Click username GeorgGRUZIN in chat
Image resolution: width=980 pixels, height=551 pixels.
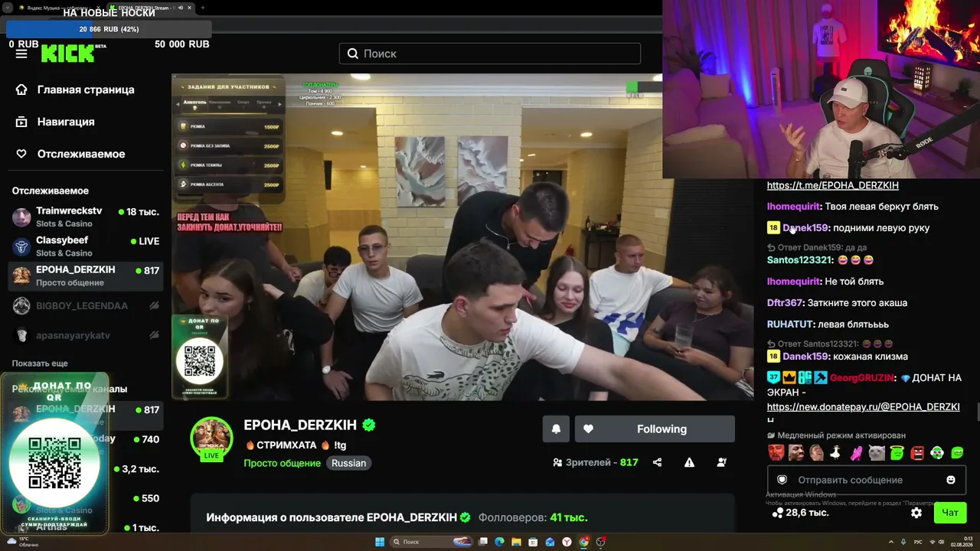point(861,378)
